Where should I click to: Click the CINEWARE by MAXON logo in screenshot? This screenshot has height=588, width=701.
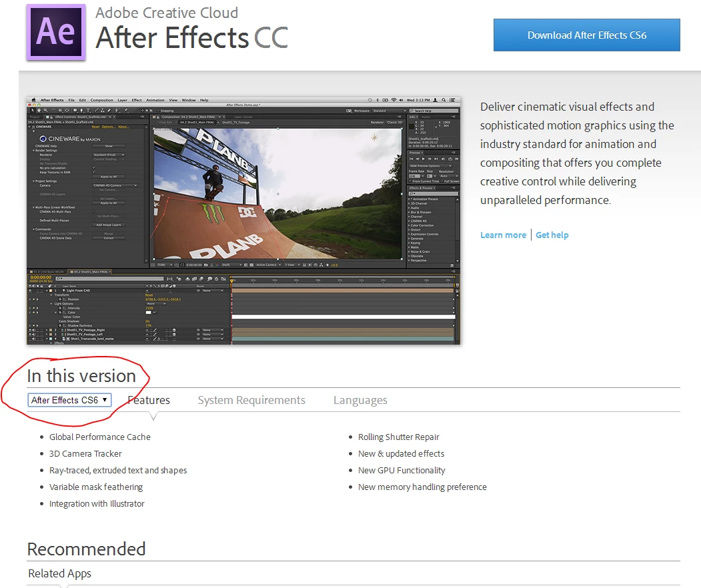pos(70,139)
